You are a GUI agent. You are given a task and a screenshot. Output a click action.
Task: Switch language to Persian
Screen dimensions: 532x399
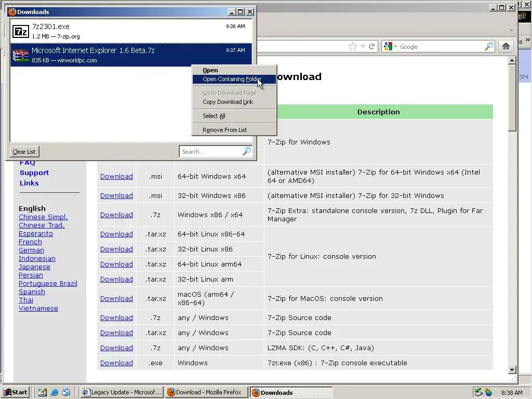(x=31, y=275)
